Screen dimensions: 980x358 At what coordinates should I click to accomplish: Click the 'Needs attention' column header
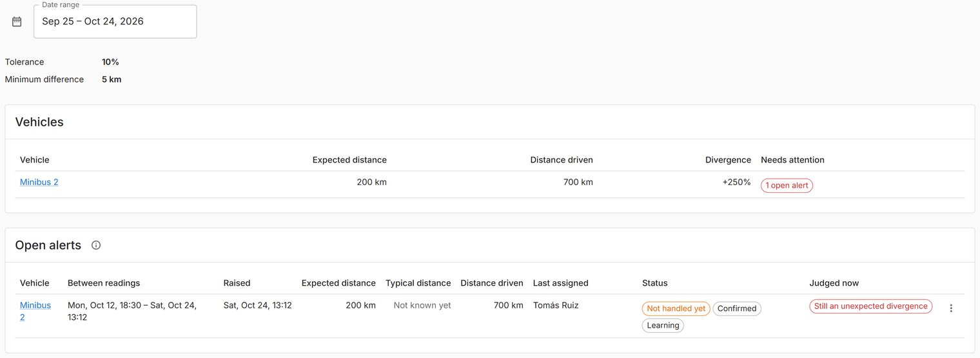click(792, 160)
